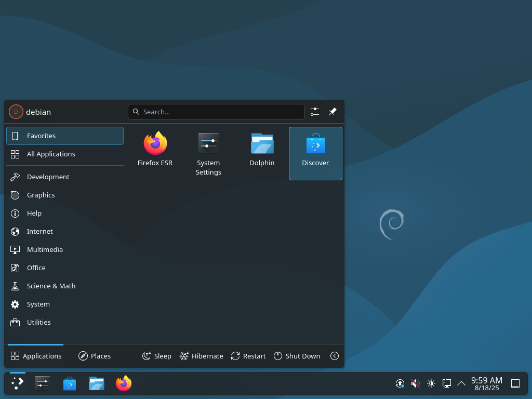
Task: Open Discover from the favorites grid
Action: point(315,151)
